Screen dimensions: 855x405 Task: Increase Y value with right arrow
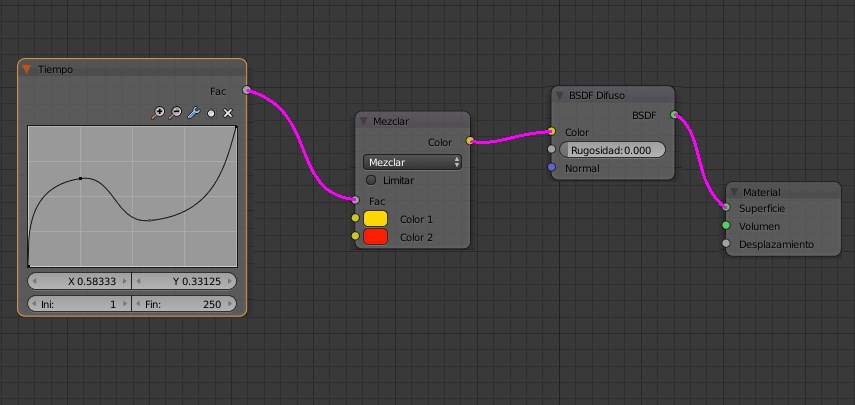230,281
